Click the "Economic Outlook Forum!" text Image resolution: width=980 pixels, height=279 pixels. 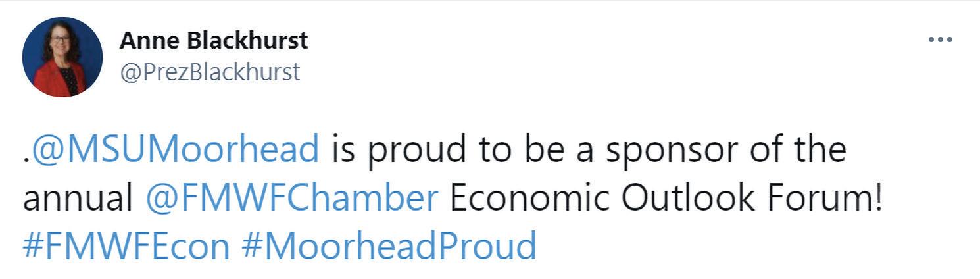[665, 198]
